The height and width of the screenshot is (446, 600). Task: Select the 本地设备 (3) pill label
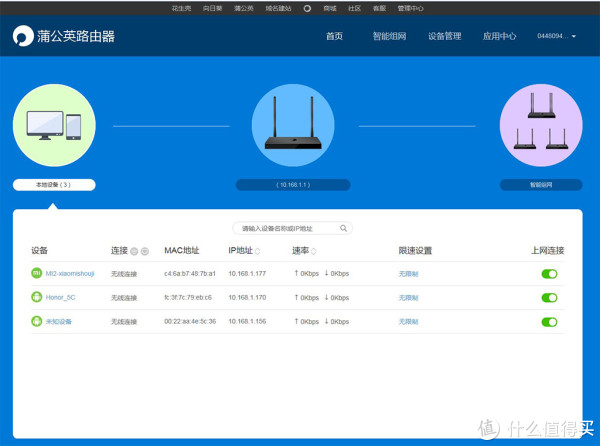[x=54, y=185]
